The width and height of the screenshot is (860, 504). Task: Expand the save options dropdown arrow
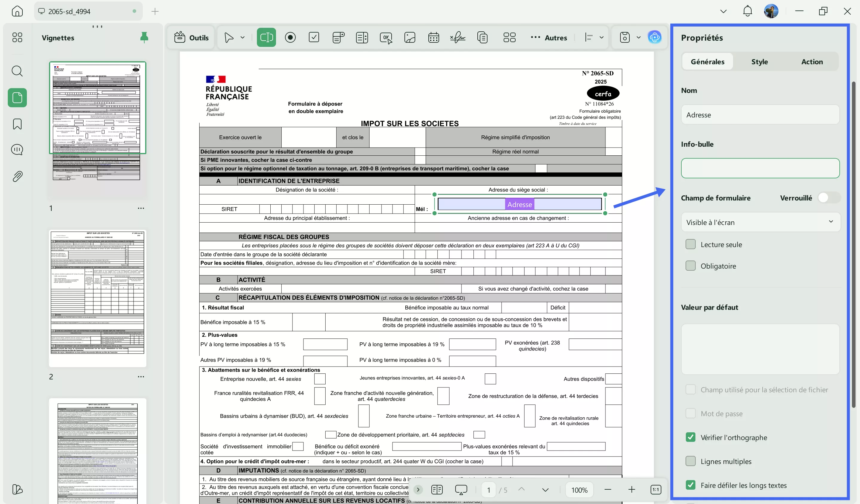[639, 37]
